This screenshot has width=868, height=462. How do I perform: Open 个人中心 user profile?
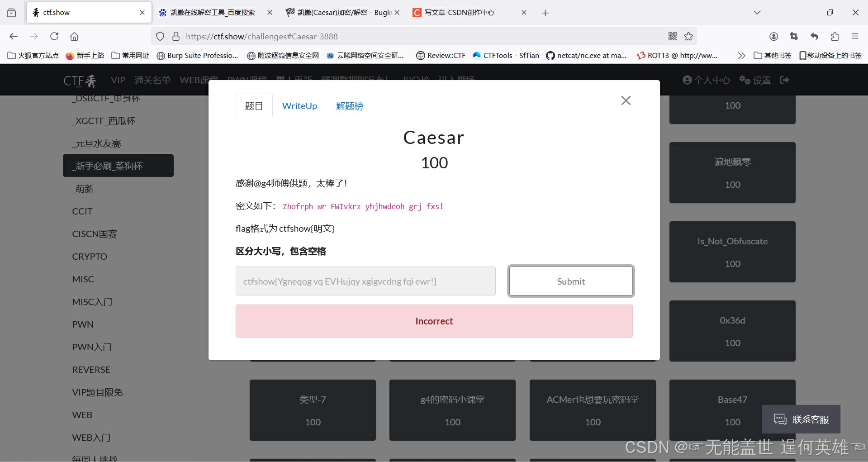click(x=706, y=80)
